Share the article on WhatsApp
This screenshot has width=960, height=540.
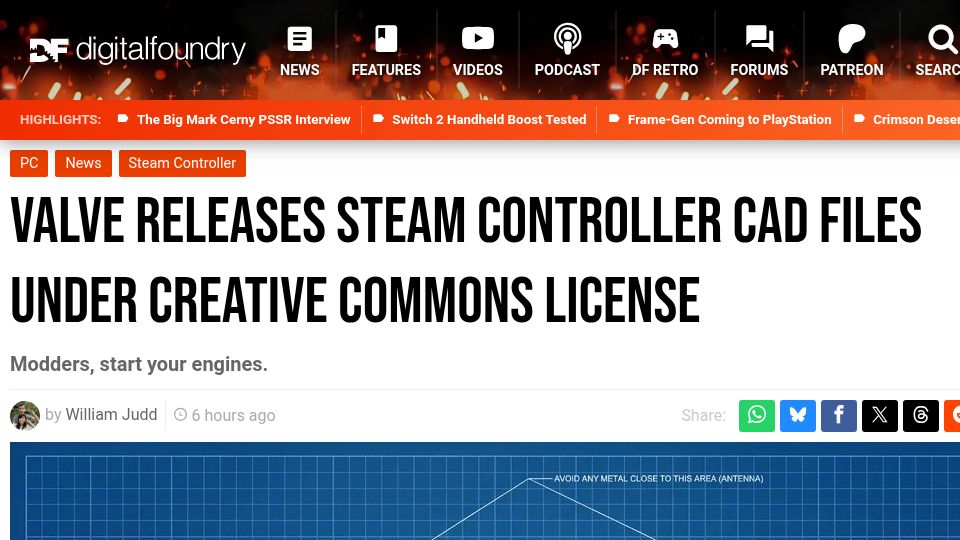[757, 416]
